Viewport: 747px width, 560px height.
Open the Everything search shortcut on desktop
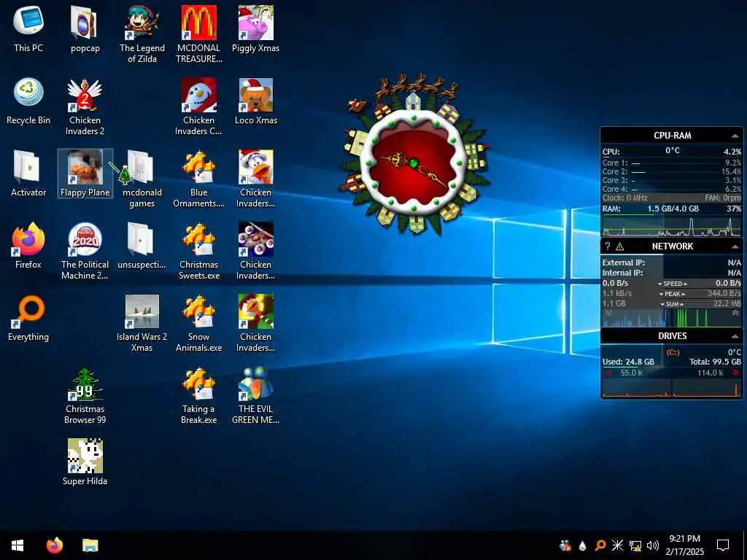click(x=28, y=319)
